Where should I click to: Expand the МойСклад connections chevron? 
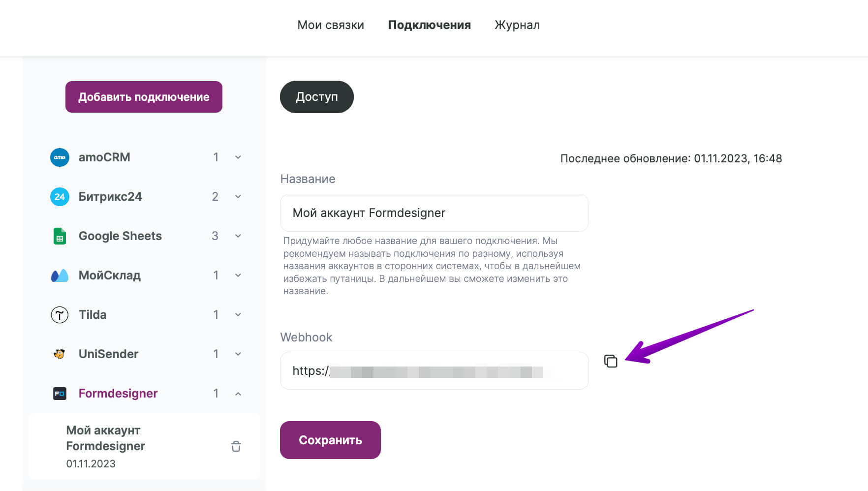coord(238,276)
